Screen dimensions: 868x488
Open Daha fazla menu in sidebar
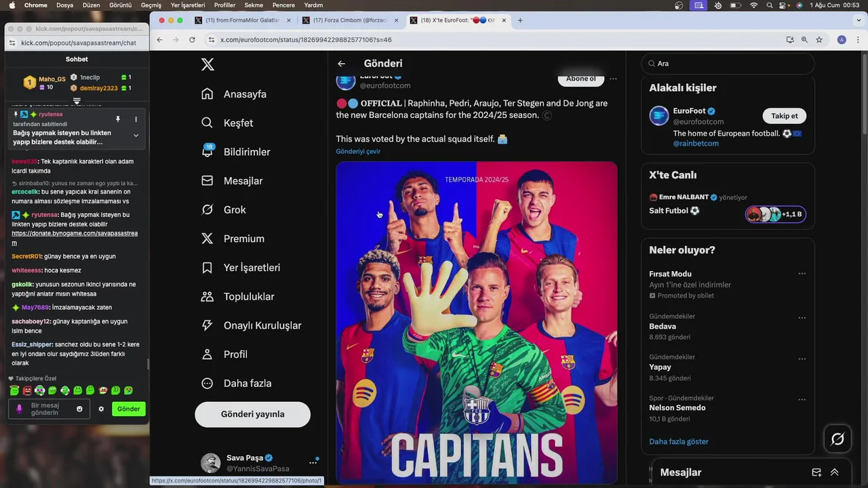point(237,383)
